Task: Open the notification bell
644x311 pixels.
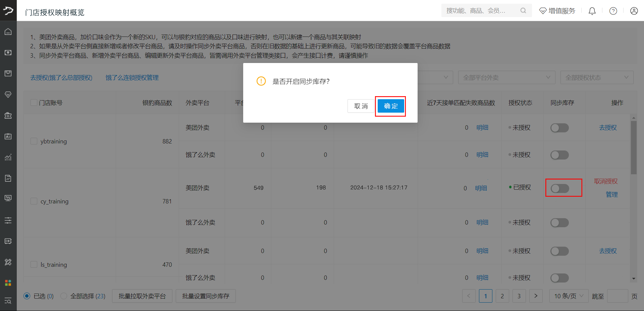Action: click(592, 11)
